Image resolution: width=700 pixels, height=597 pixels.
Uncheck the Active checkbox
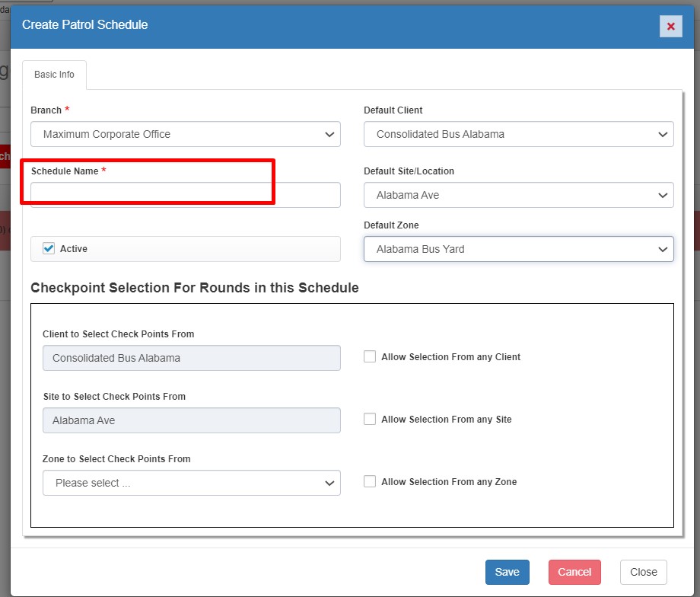pos(49,249)
